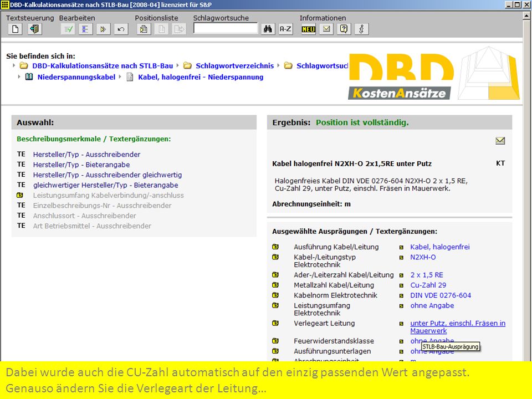The height and width of the screenshot is (399, 532).
Task: Click the exit door icon under Textsteuerung
Action: pos(34,29)
